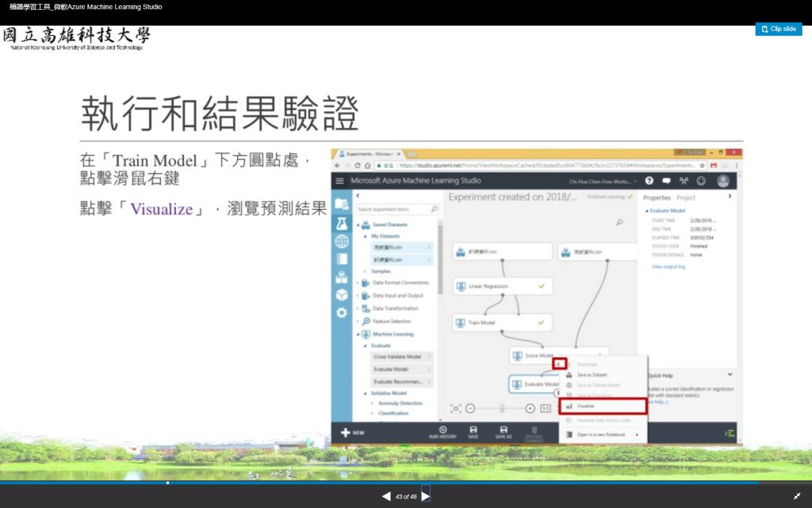Expand the Data Transformation category

point(358,309)
